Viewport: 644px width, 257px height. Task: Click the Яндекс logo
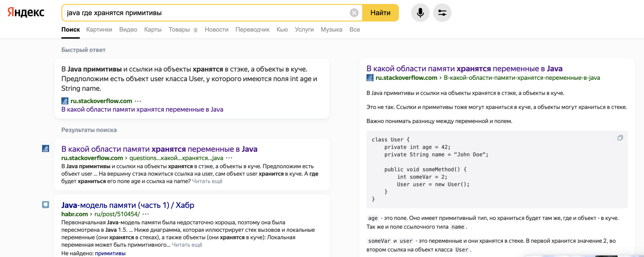[x=26, y=12]
